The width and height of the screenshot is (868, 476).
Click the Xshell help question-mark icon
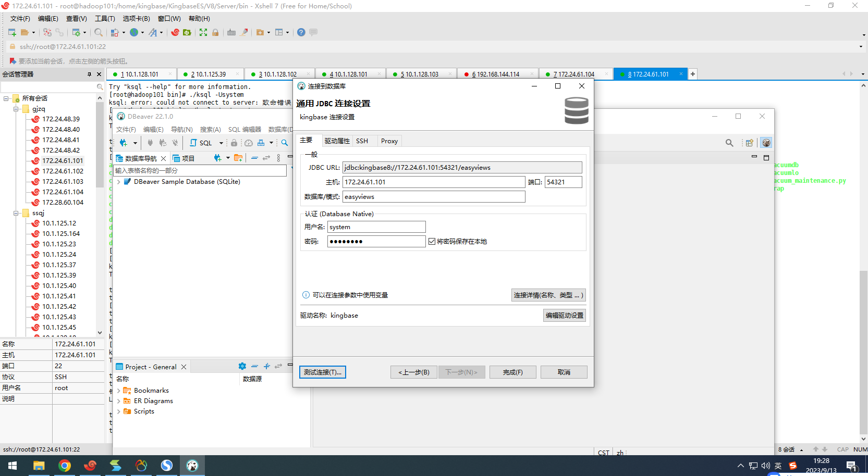[301, 32]
